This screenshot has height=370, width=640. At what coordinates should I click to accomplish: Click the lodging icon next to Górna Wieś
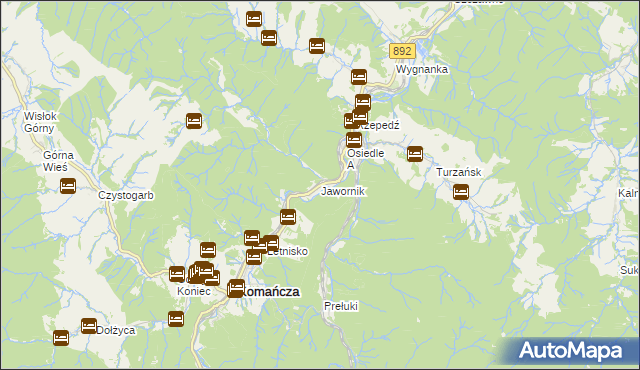click(68, 186)
